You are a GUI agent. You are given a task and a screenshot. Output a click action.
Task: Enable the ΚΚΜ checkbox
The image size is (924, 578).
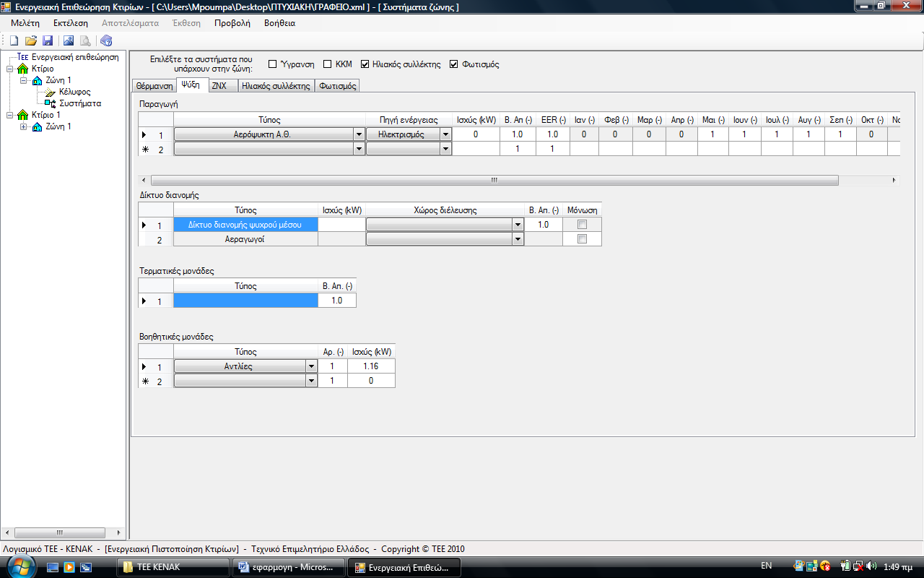(x=327, y=64)
